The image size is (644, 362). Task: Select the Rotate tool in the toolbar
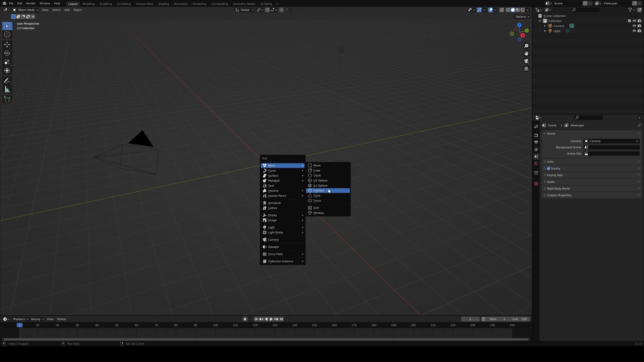click(7, 53)
